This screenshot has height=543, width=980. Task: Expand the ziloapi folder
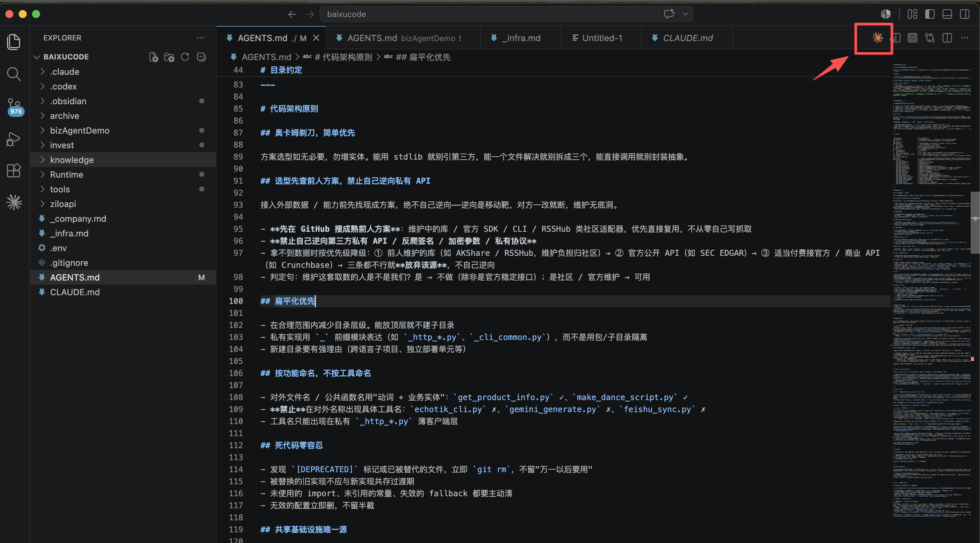[123, 204]
